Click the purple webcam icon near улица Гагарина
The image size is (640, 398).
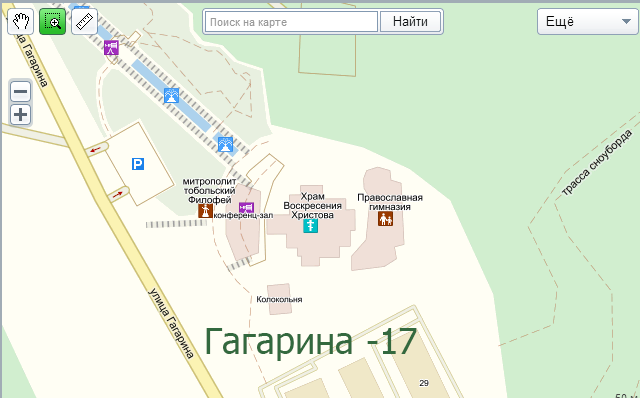pos(111,47)
